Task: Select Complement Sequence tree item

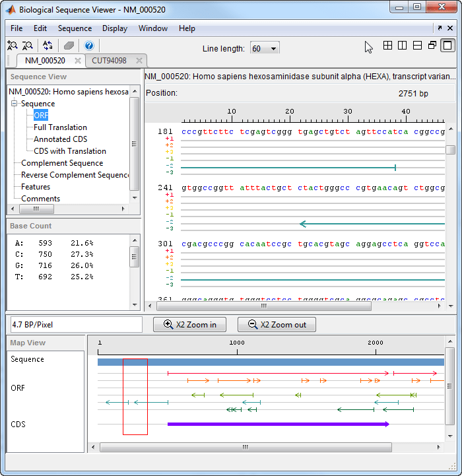Action: coord(62,163)
